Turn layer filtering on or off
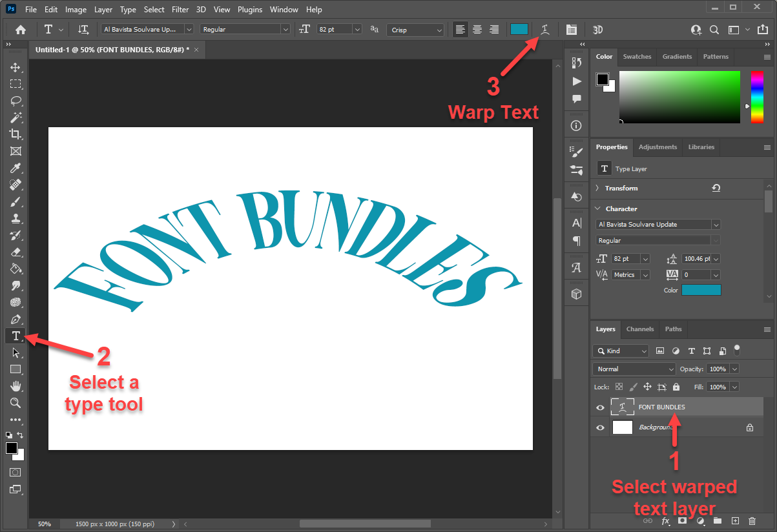 click(737, 349)
